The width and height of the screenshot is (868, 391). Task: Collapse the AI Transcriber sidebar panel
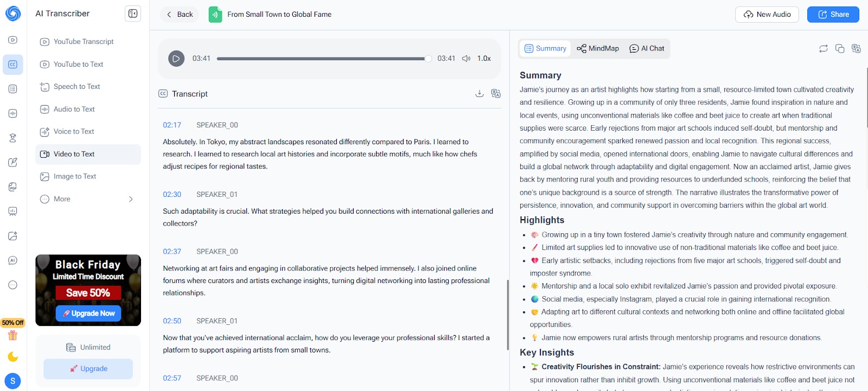tap(132, 14)
